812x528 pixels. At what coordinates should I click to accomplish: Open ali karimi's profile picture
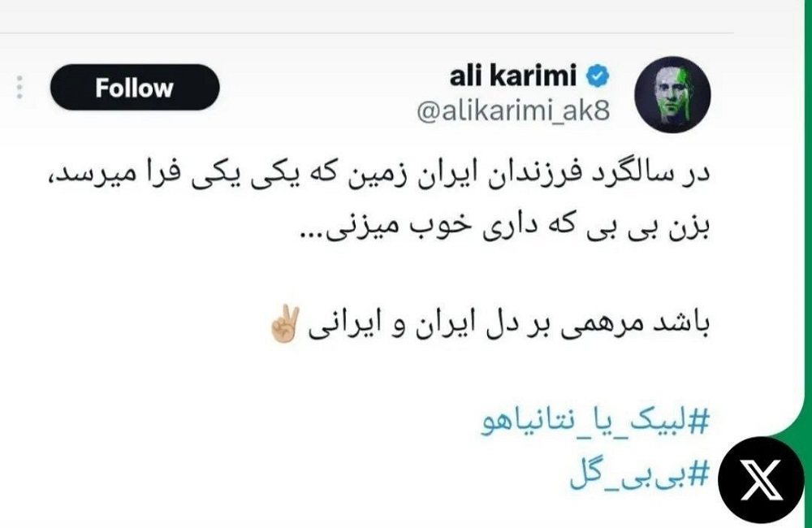pyautogui.click(x=672, y=94)
